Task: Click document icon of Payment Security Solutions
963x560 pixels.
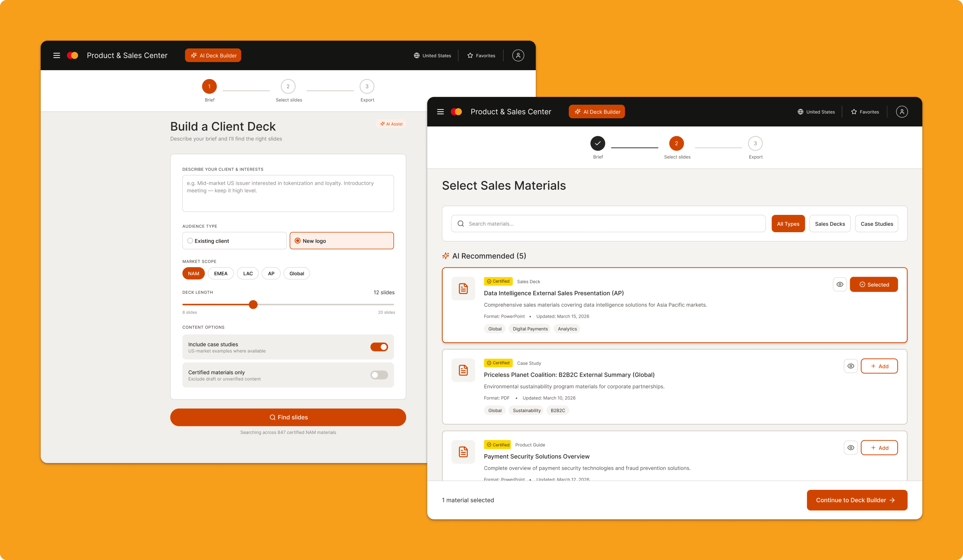Action: [463, 452]
